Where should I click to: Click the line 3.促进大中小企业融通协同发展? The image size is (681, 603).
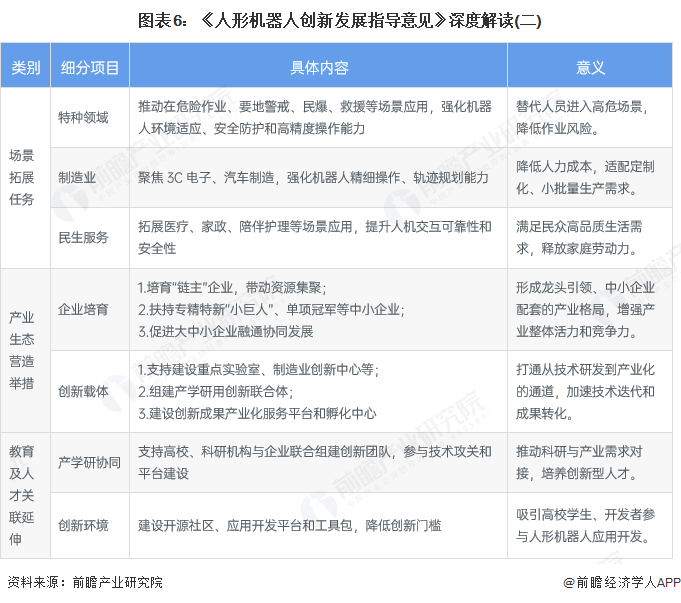[226, 331]
